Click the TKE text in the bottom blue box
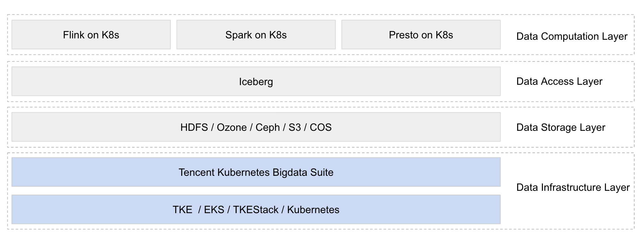 click(182, 210)
